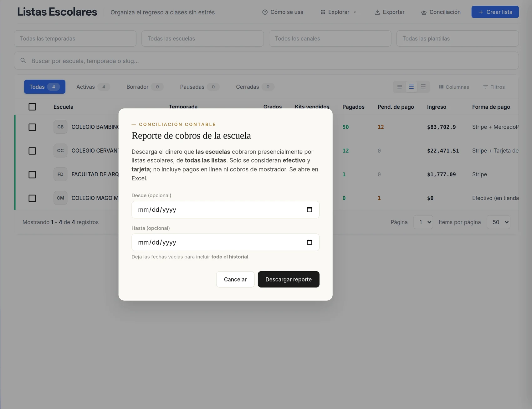Open the Todas las escuelas filter

[202, 39]
